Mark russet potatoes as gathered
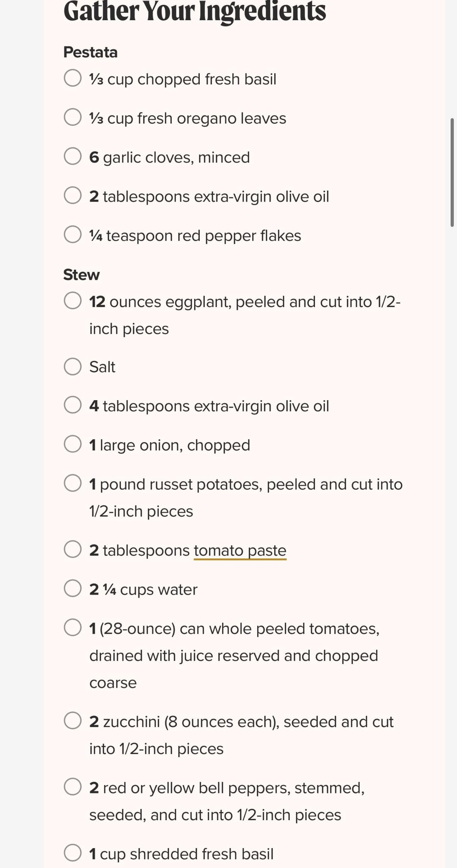This screenshot has height=868, width=457. [73, 483]
